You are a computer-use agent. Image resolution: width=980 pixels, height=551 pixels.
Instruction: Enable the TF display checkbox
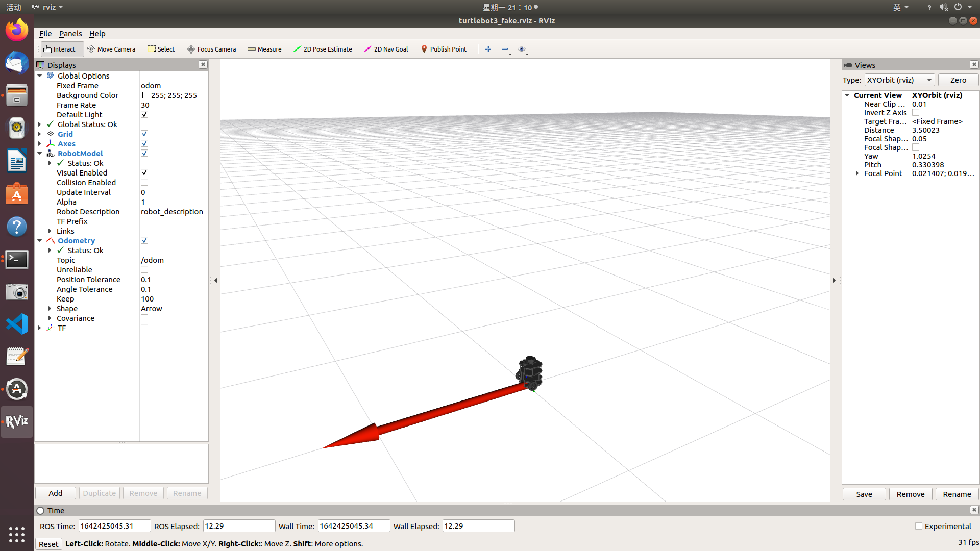tap(144, 328)
